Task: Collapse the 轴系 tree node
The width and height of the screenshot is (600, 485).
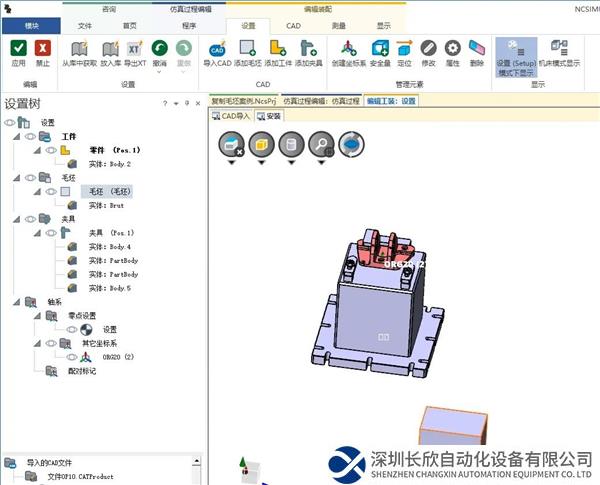Action: tap(18, 301)
